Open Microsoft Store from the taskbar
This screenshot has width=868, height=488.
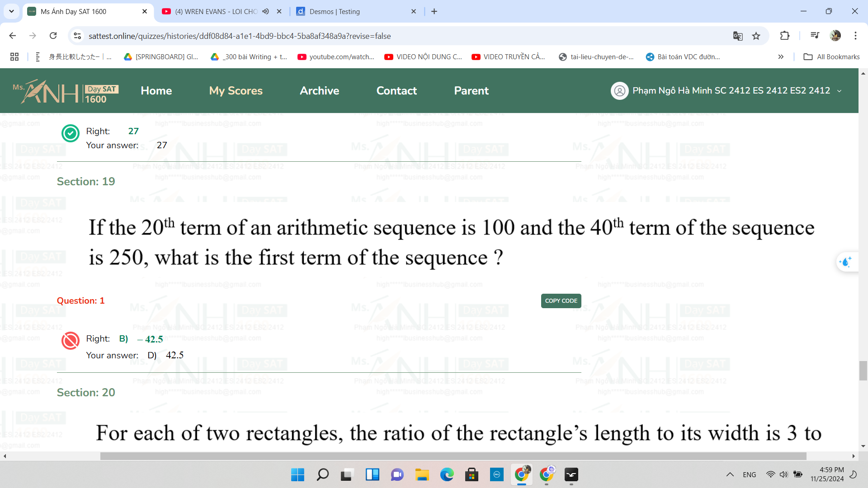tap(472, 474)
